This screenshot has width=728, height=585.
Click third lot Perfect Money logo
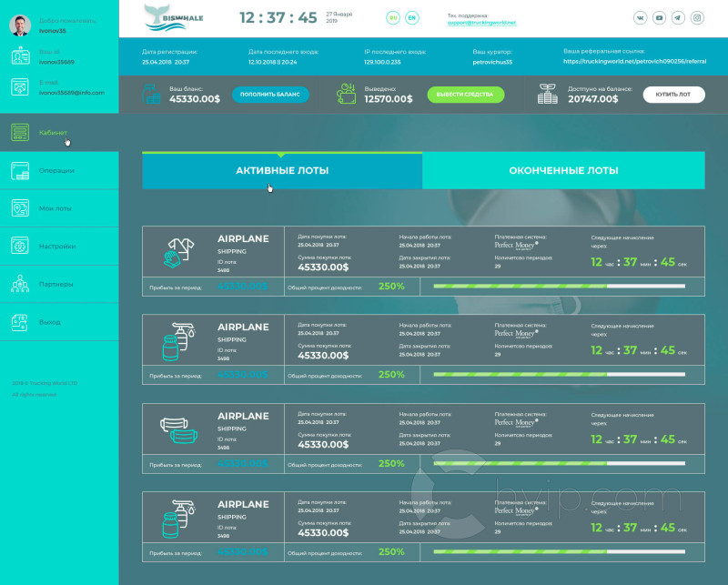[x=516, y=423]
